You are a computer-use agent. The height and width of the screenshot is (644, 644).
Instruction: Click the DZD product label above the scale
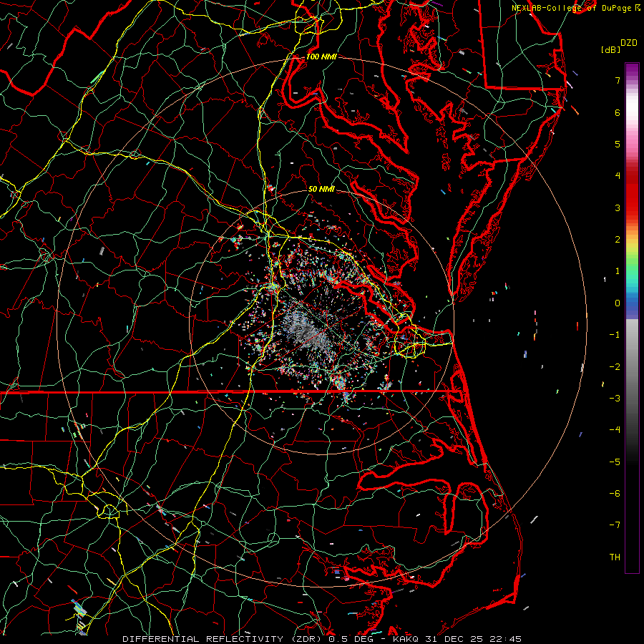(629, 43)
